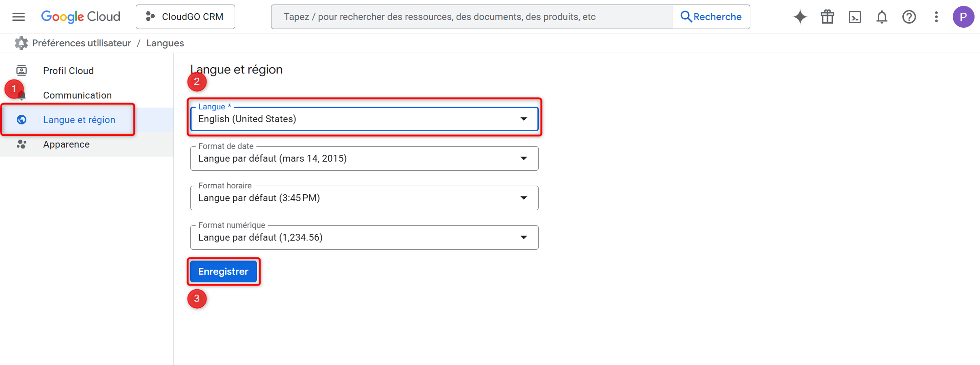
Task: Open Apparence in the sidebar
Action: [66, 144]
